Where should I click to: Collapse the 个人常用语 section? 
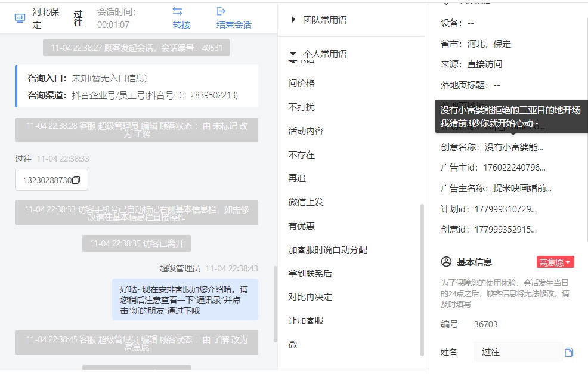click(293, 54)
